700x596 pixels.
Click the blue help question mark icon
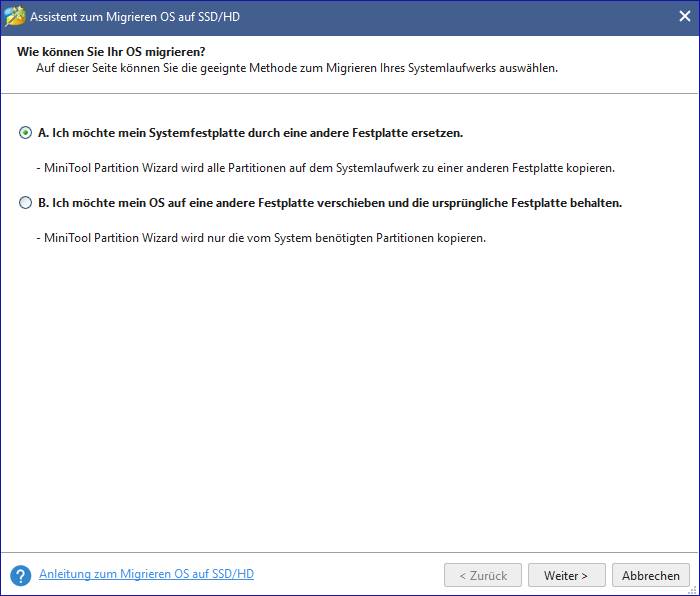click(x=21, y=575)
